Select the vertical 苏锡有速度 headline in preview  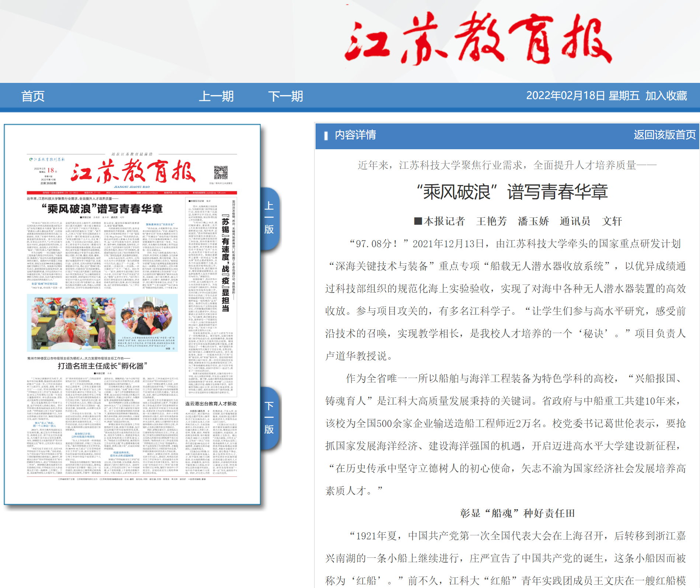226,265
